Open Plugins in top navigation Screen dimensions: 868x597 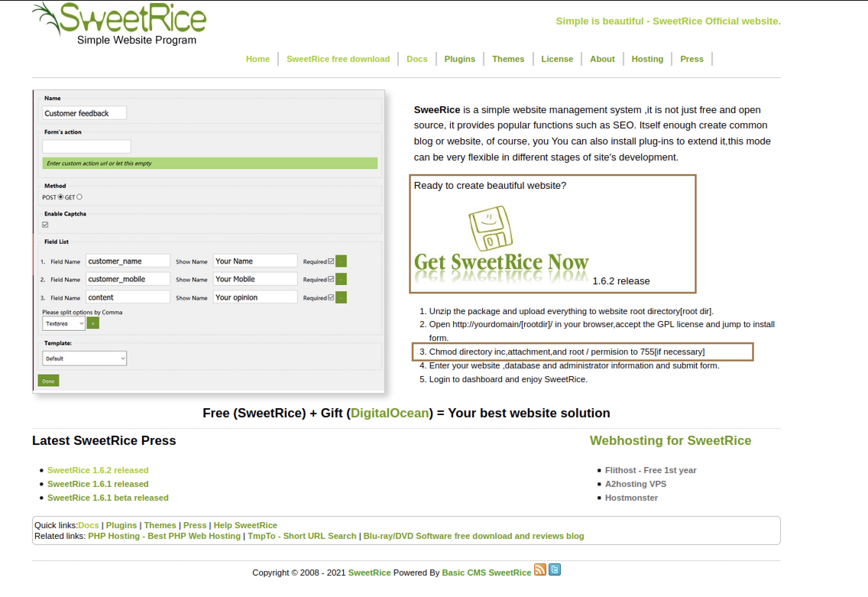tap(460, 59)
